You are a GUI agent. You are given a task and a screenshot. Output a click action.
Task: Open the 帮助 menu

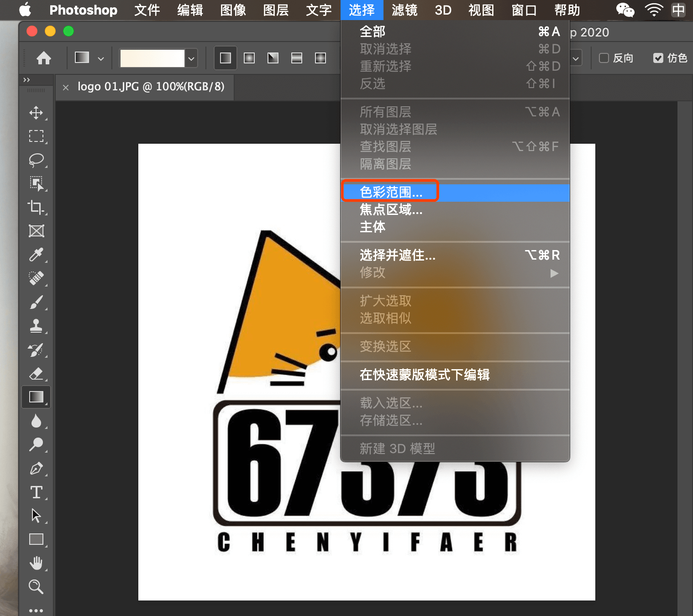pyautogui.click(x=567, y=10)
